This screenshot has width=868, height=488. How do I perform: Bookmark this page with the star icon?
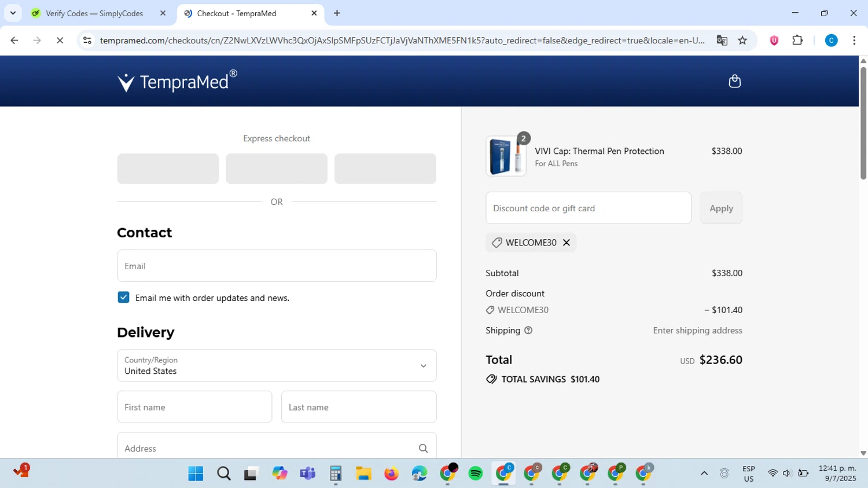[742, 41]
